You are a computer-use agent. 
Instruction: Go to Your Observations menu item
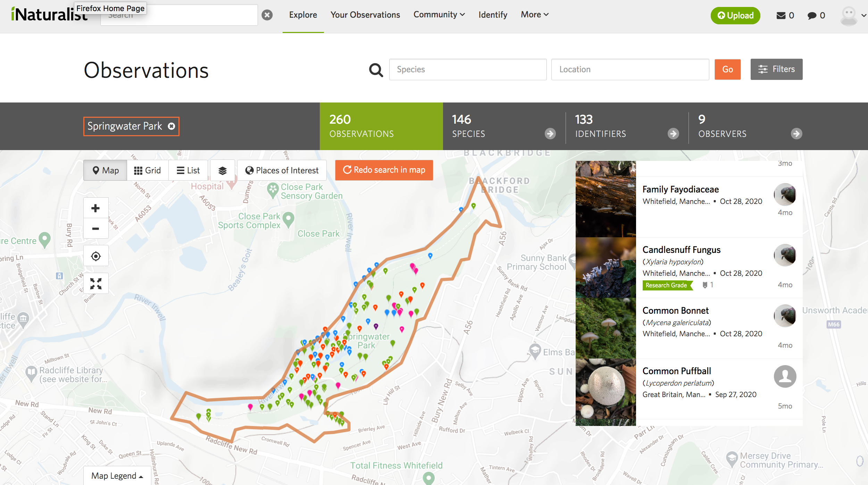tap(365, 15)
